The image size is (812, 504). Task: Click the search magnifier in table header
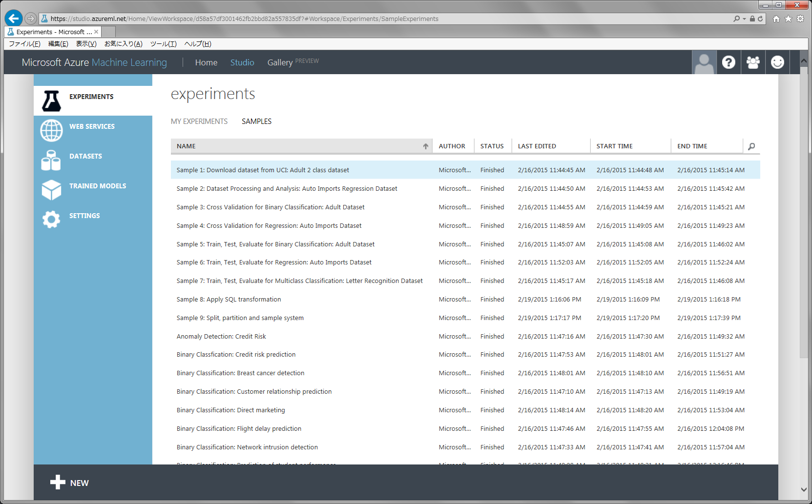tap(751, 146)
